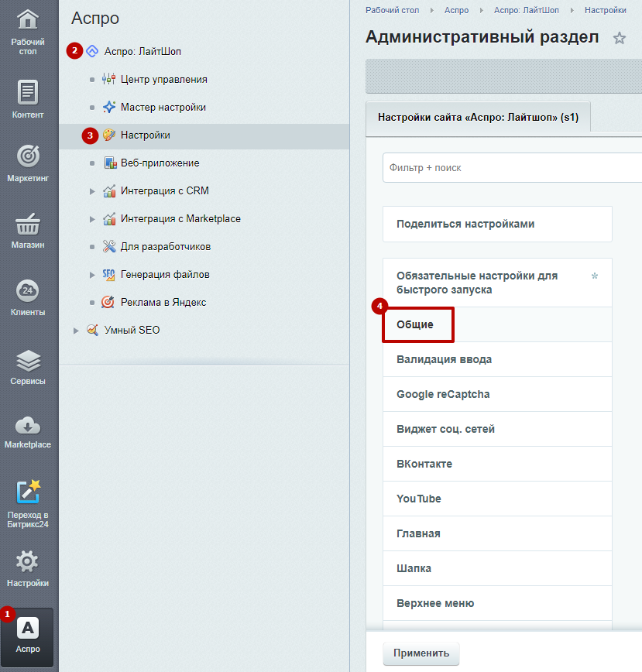642x672 pixels.
Task: Open the Рабочий стол sidebar section
Action: click(x=28, y=32)
